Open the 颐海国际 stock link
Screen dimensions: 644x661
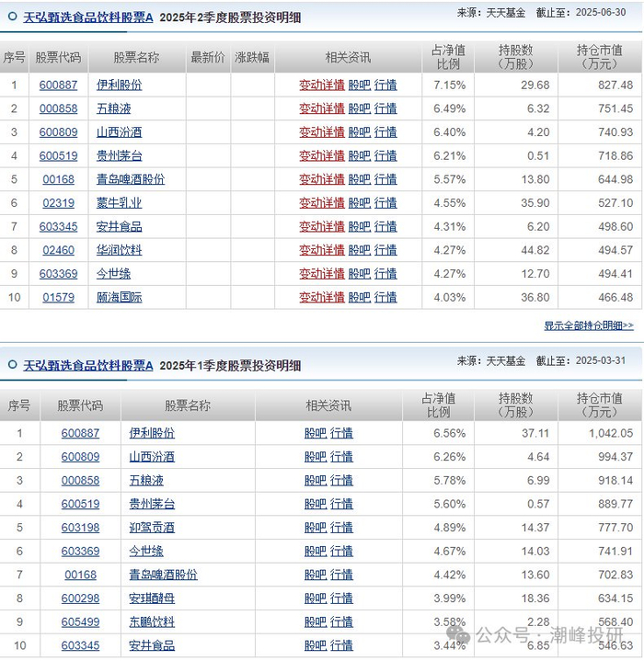click(x=119, y=298)
